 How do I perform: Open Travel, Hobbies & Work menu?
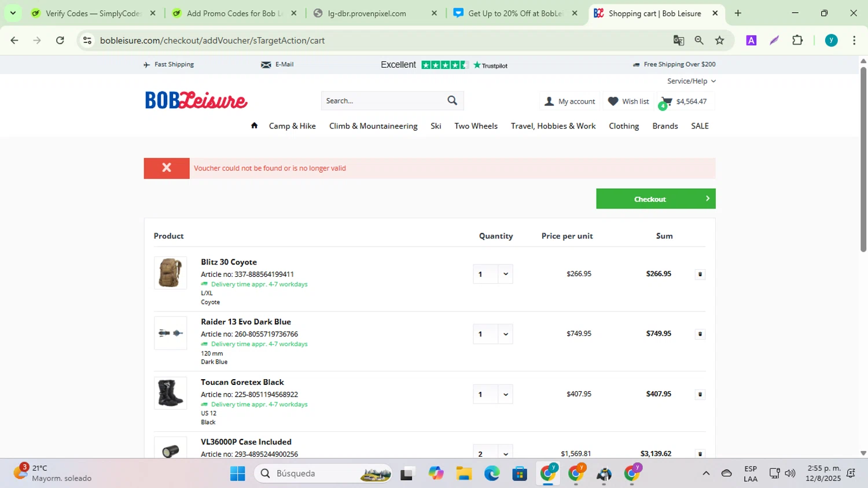553,126
